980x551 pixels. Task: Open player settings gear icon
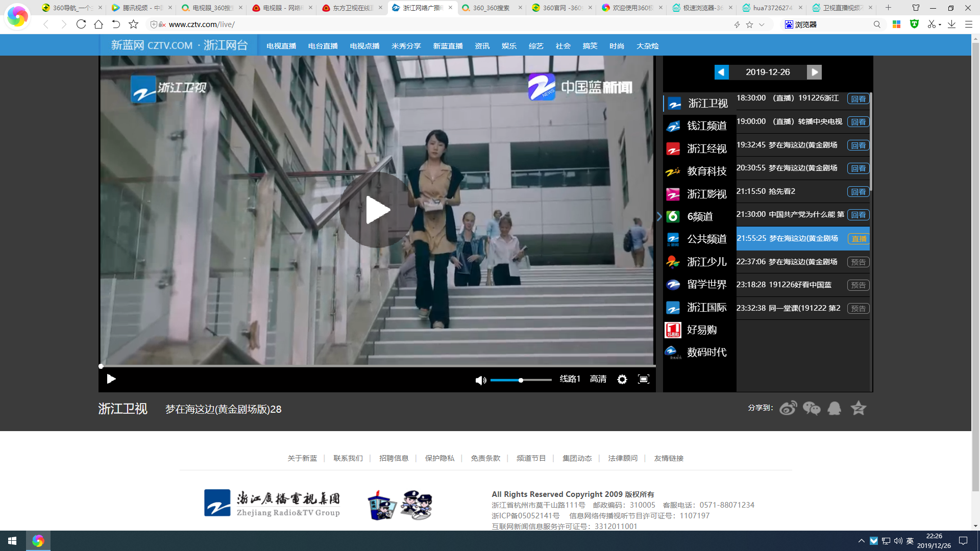pos(622,380)
